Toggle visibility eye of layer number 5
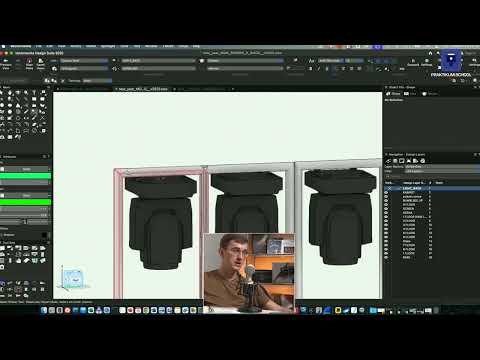This screenshot has width=480, height=360. click(x=386, y=205)
